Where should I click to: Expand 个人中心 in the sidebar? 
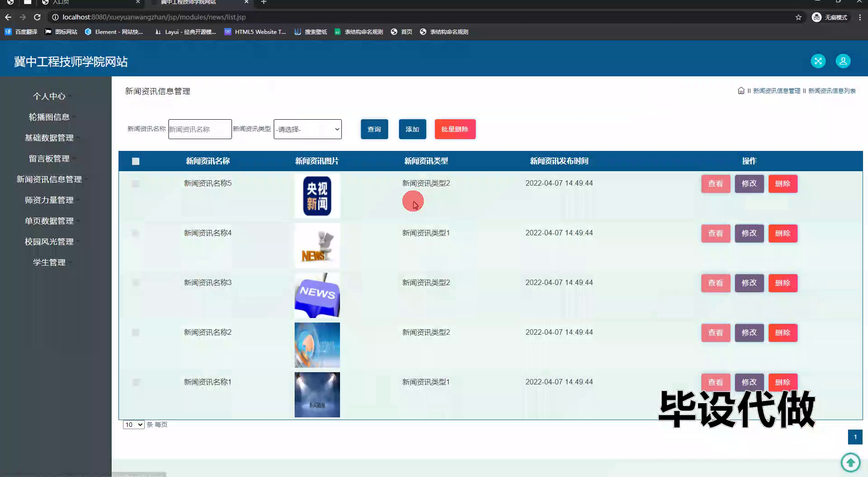49,96
